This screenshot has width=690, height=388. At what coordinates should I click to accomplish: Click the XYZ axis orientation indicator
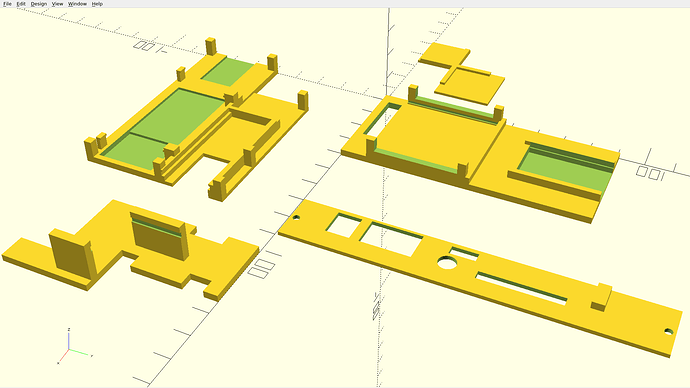pyautogui.click(x=73, y=347)
